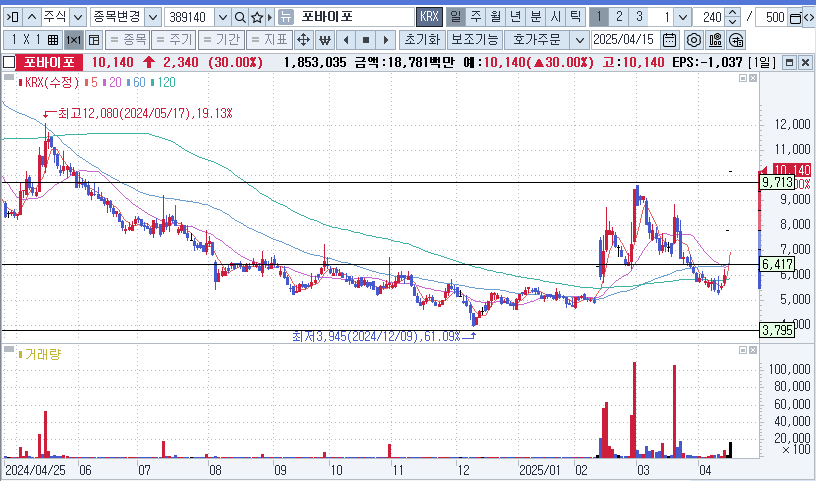Toggle the KRX exchange button
This screenshot has height=481, width=816.
(429, 17)
